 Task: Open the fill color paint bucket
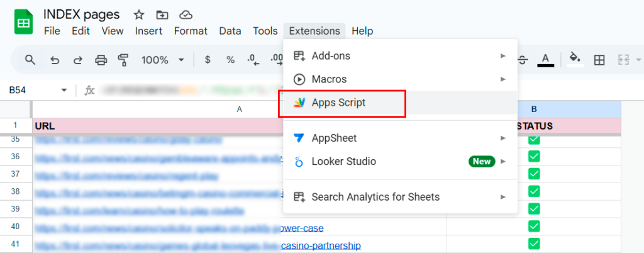[x=574, y=59]
